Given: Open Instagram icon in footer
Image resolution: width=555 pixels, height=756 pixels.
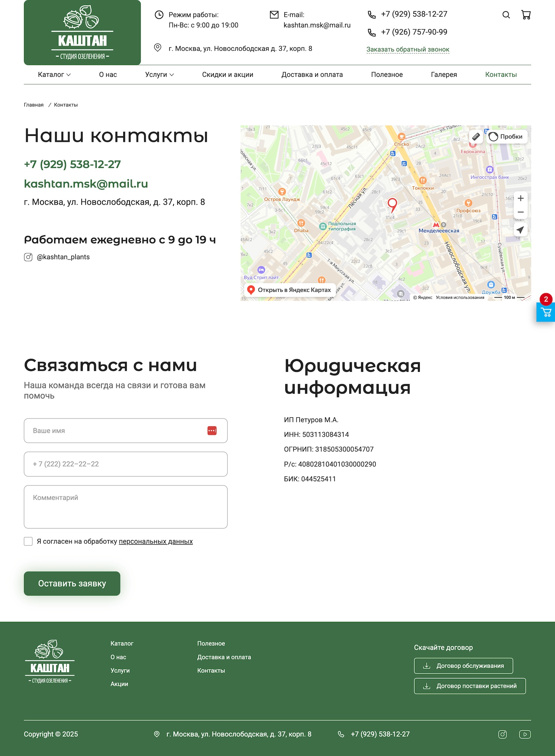Looking at the screenshot, I should point(502,734).
